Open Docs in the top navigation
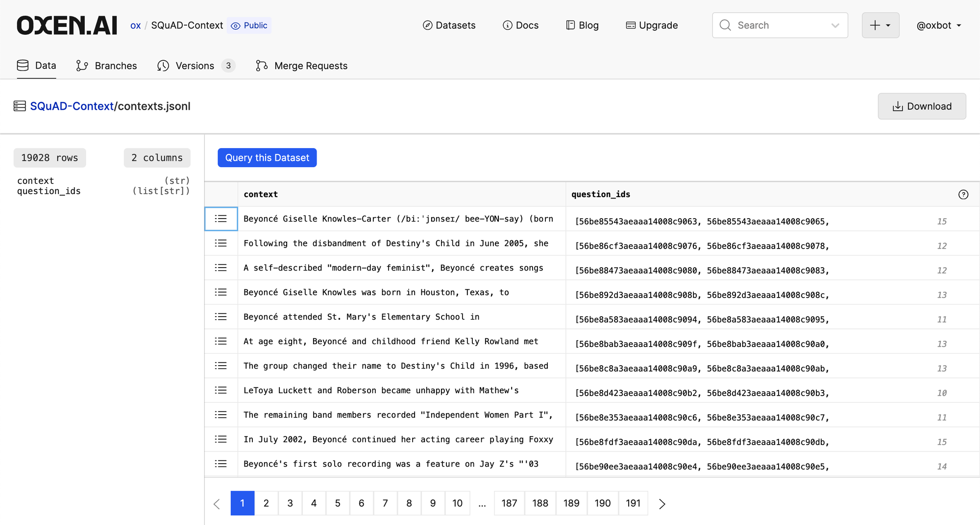Viewport: 980px width, 525px height. point(520,25)
